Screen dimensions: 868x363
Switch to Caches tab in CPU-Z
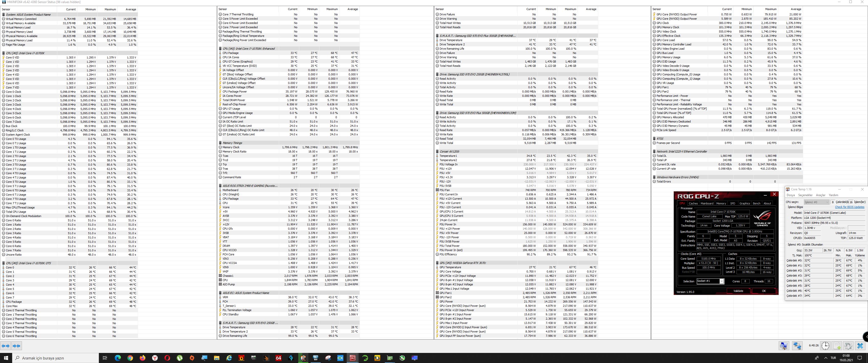click(693, 203)
